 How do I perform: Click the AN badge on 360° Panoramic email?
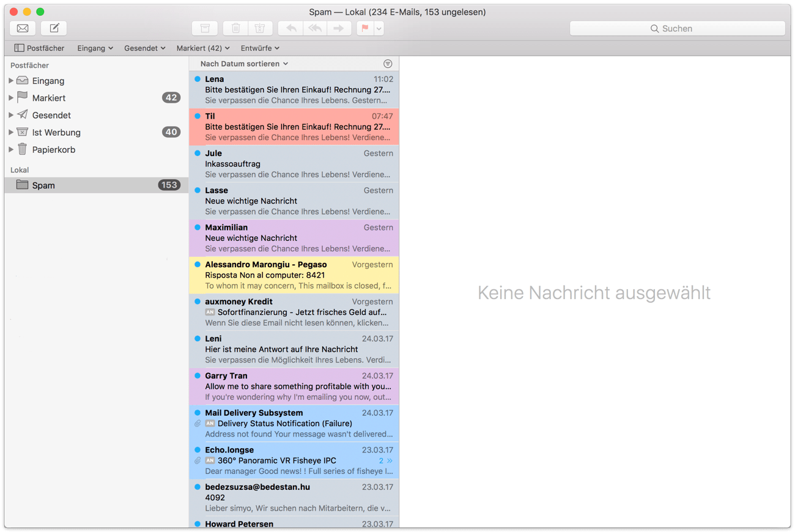(210, 460)
